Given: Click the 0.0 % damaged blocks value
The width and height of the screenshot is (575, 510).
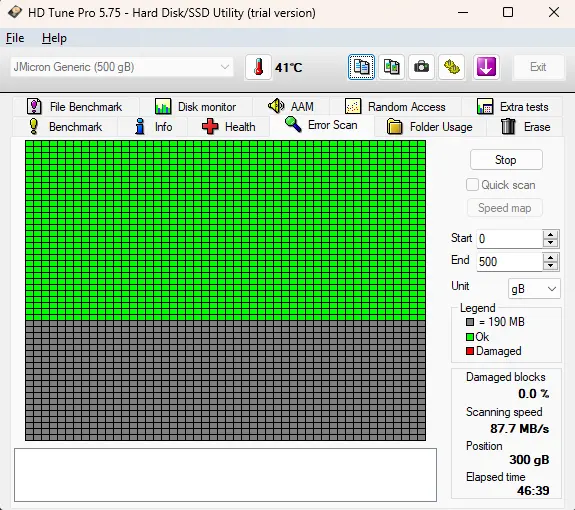Looking at the screenshot, I should point(534,394).
